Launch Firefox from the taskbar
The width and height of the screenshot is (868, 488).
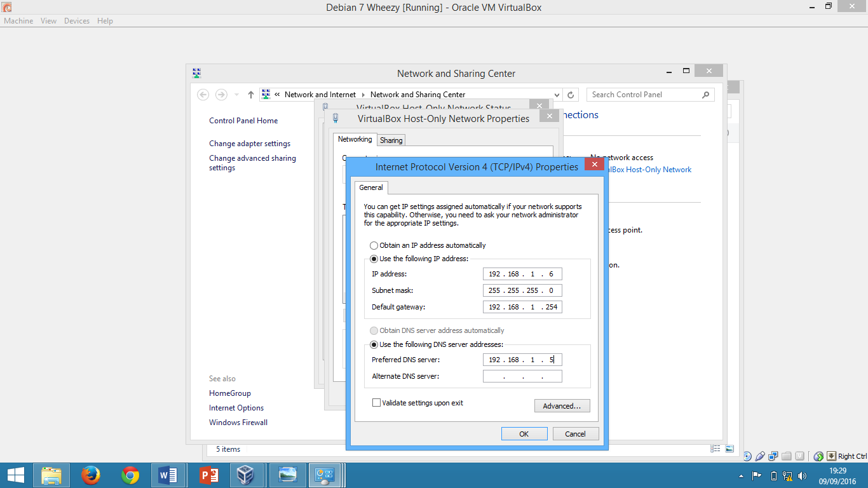[91, 475]
